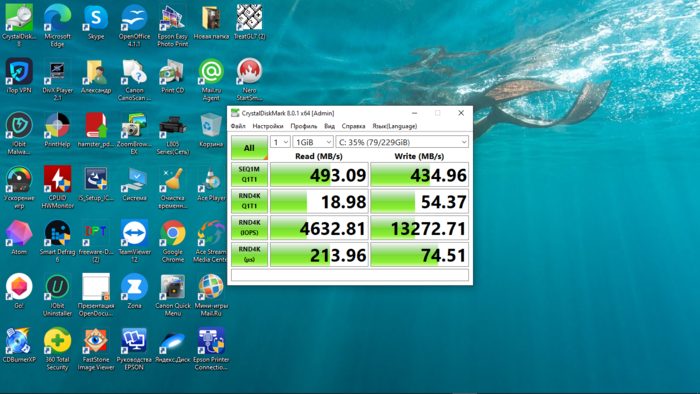Open Smart Defrag 6 icon
This screenshot has height=394, width=700.
click(x=58, y=240)
